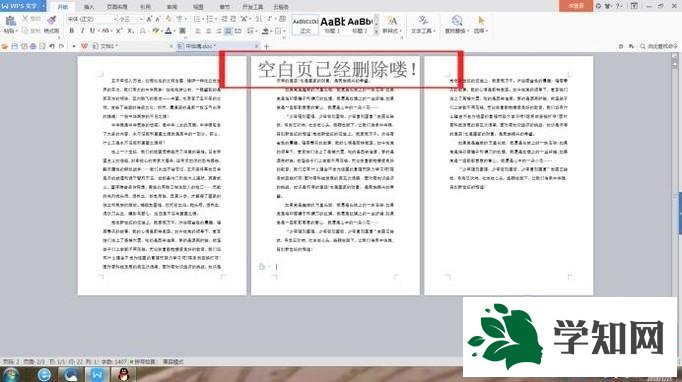The height and width of the screenshot is (382, 682).
Task: Open the 文字工具 (Text Tools) dropdown
Action: 422,25
